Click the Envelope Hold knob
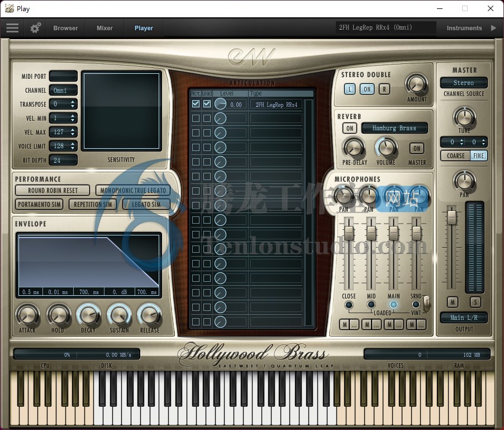 pyautogui.click(x=58, y=315)
